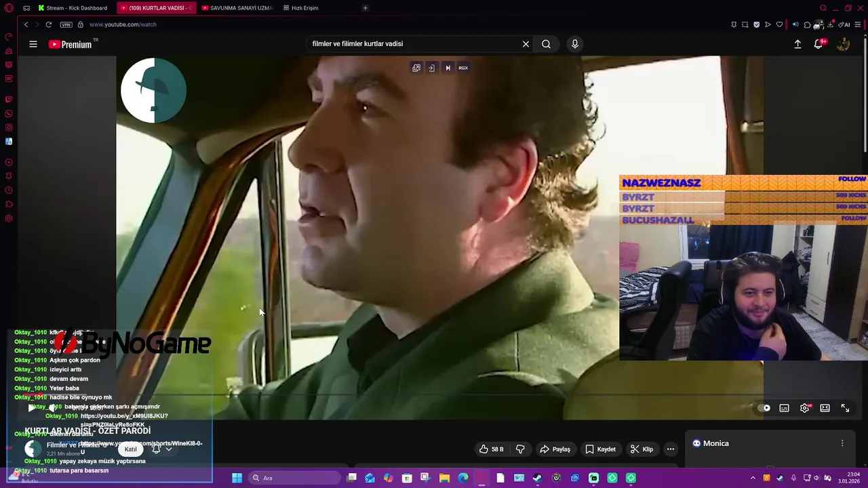Open the Opera AI assistant button
This screenshot has width=868, height=488.
[845, 24]
